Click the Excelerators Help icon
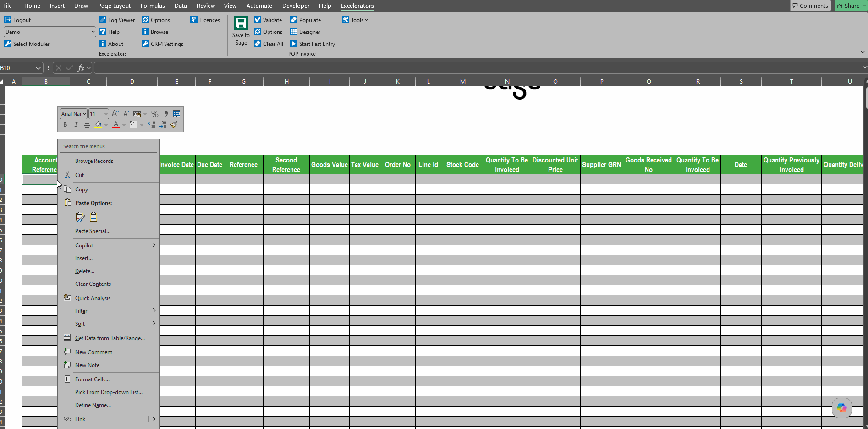This screenshot has height=429, width=868. click(103, 32)
